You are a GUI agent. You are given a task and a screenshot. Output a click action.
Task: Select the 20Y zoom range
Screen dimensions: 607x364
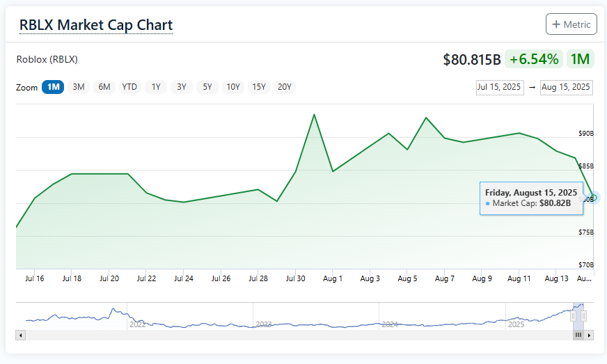coord(285,87)
